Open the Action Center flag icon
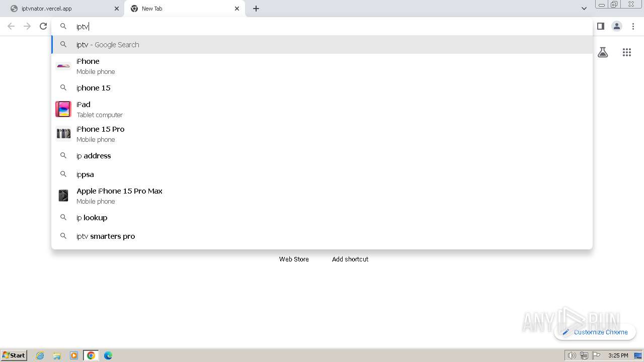The image size is (644, 362). coord(596,355)
